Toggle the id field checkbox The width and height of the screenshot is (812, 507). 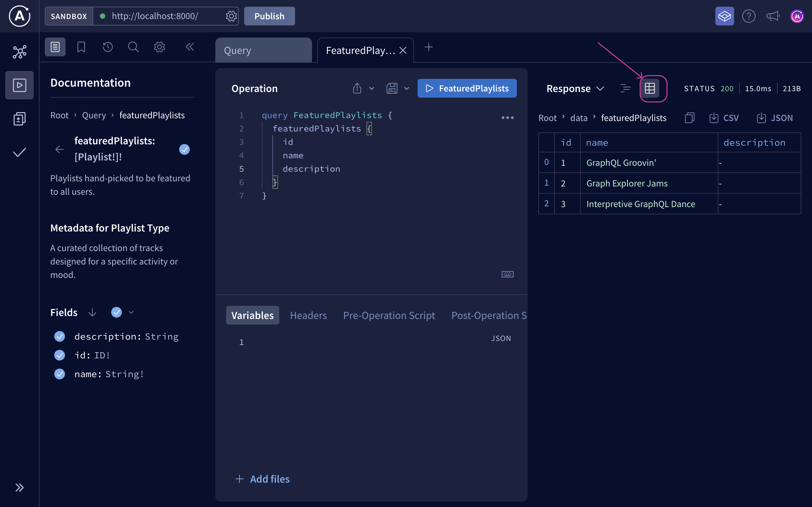[59, 355]
